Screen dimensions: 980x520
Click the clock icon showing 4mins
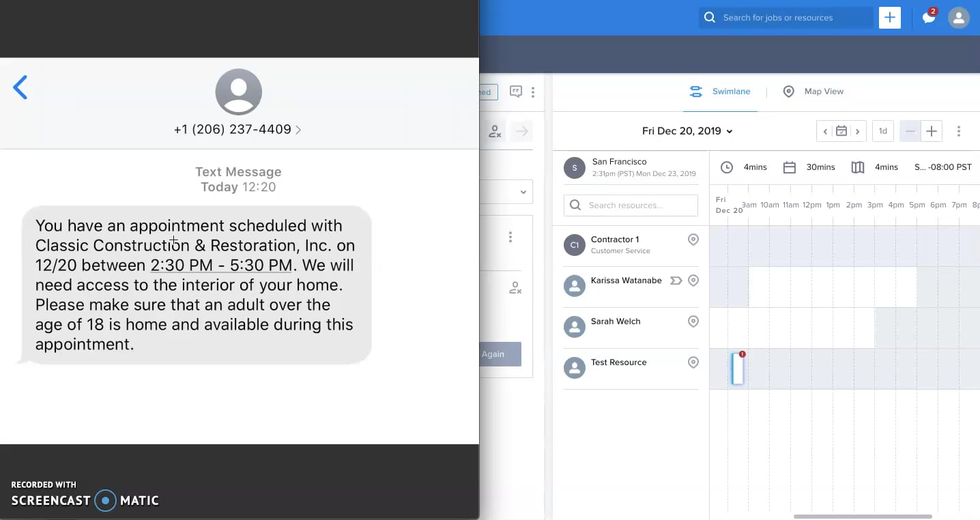(727, 167)
